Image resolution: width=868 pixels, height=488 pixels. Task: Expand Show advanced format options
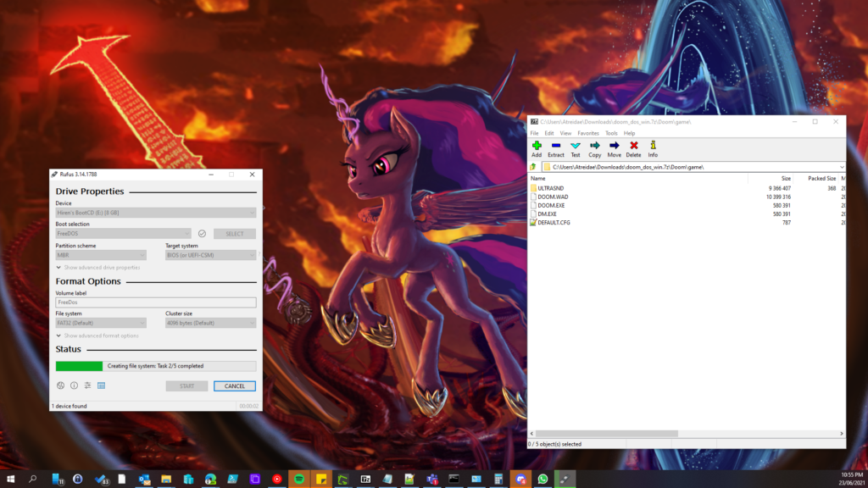point(97,335)
